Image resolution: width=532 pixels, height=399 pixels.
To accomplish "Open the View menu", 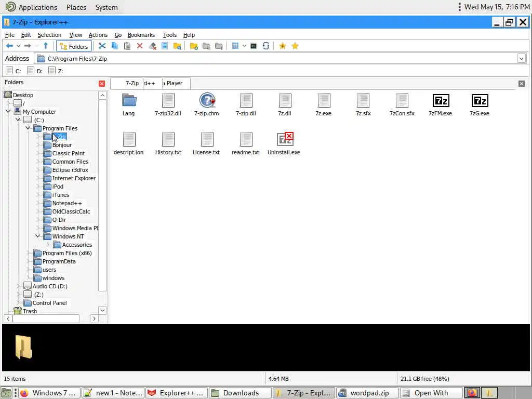I will pos(76,35).
